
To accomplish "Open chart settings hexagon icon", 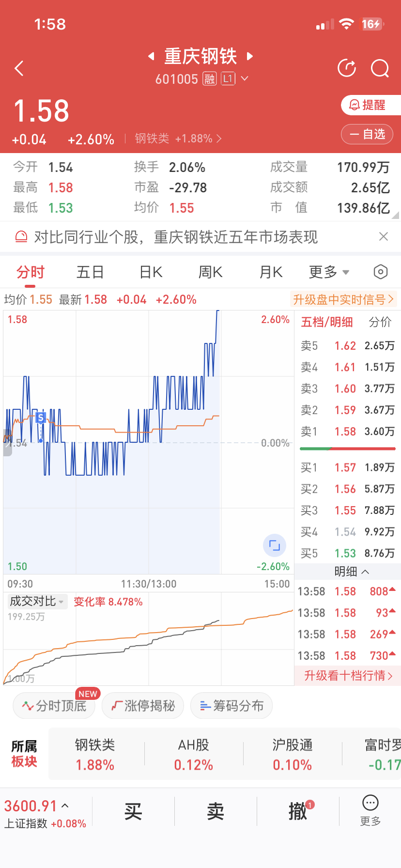I will click(x=381, y=272).
